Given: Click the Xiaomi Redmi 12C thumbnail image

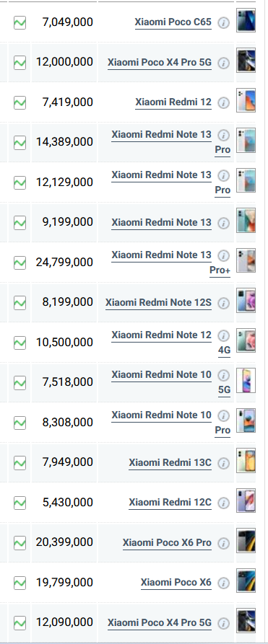Looking at the screenshot, I should [246, 500].
